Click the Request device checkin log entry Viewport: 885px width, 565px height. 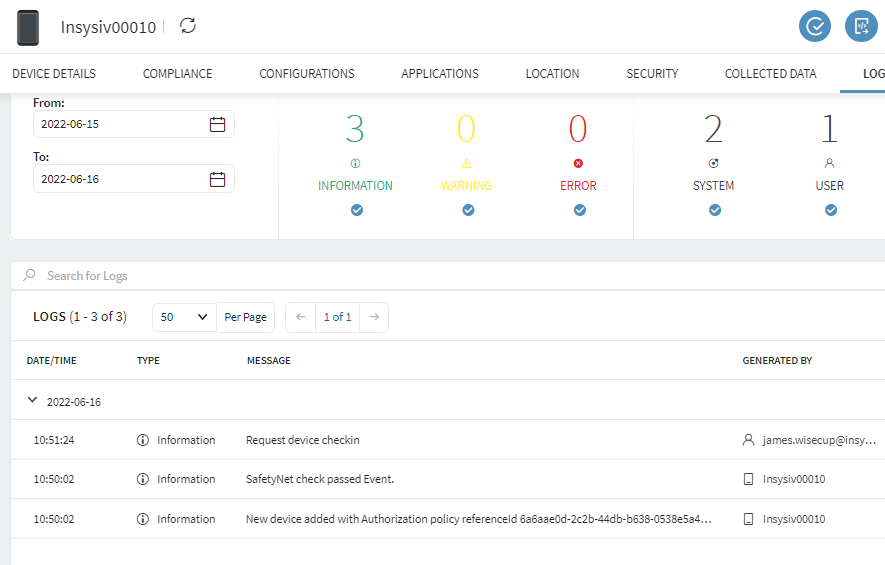click(x=303, y=440)
